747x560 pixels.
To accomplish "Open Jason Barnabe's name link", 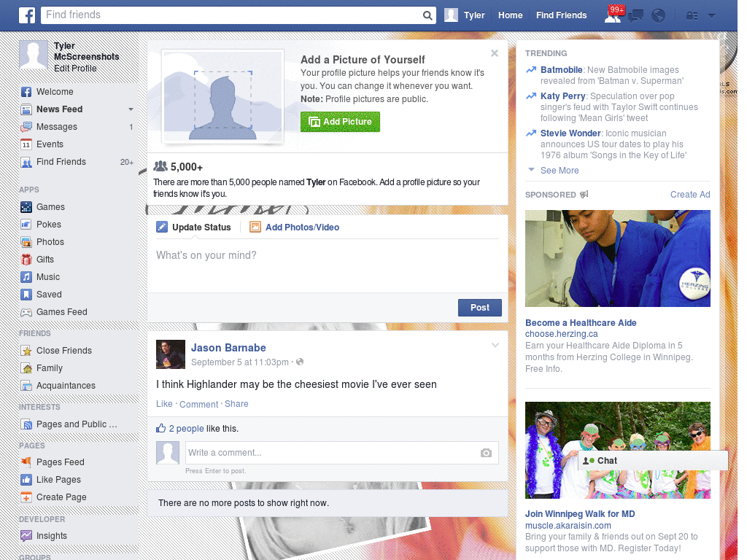I will 228,348.
